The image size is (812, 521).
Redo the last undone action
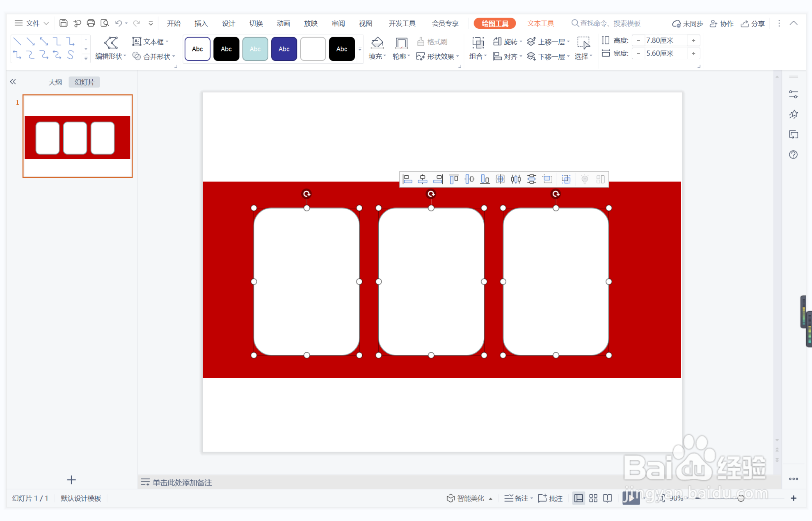[x=137, y=23]
